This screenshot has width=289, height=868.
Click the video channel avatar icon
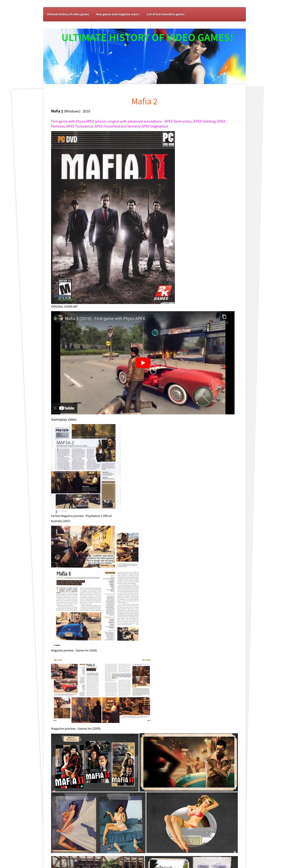(x=58, y=318)
